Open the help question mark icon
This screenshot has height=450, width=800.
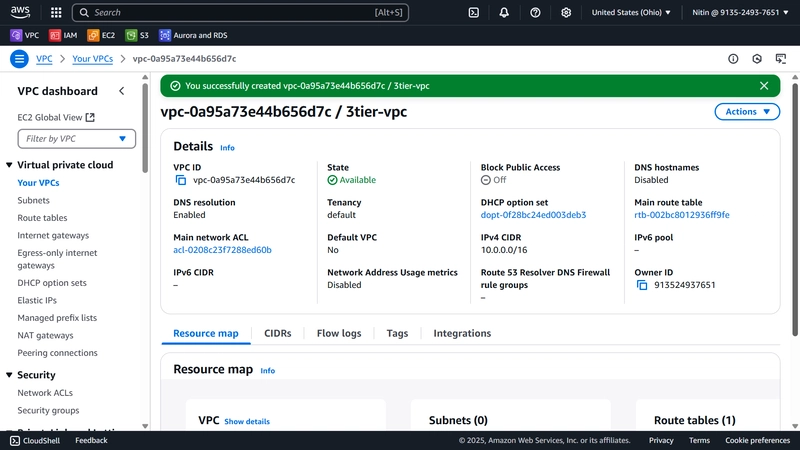(535, 13)
